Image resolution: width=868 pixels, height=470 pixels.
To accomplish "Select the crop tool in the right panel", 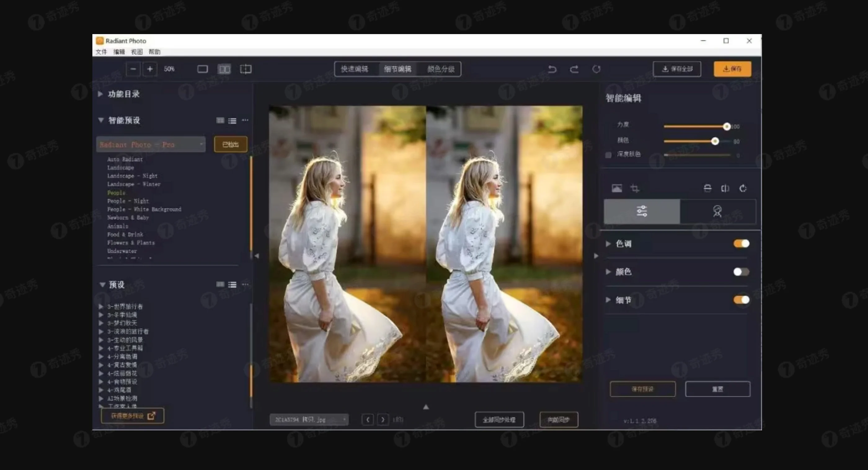I will (x=635, y=188).
